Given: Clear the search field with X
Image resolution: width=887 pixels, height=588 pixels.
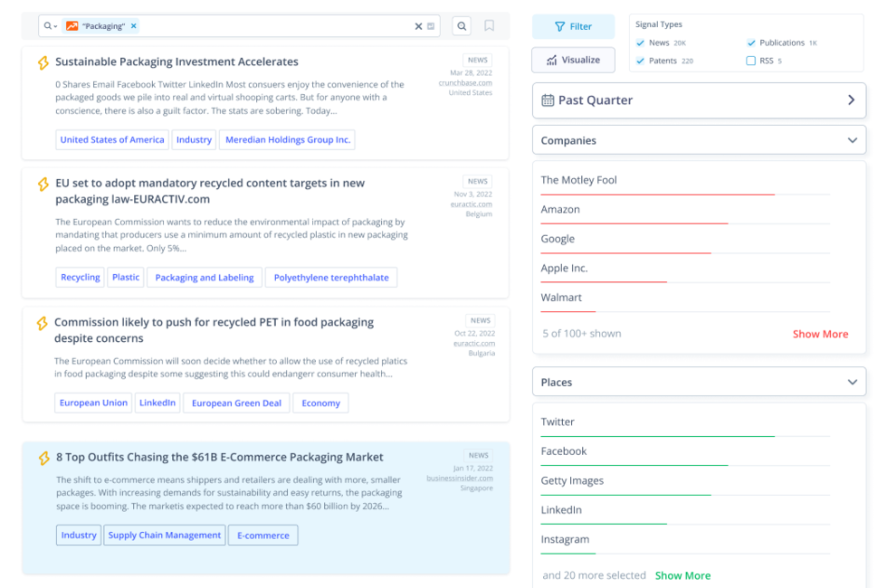Looking at the screenshot, I should coord(418,26).
